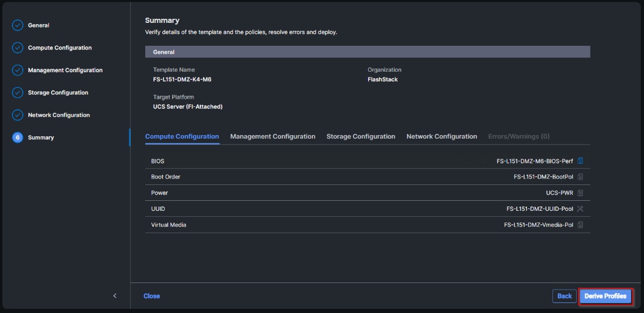Image resolution: width=644 pixels, height=313 pixels.
Task: Click the Close link
Action: 152,296
